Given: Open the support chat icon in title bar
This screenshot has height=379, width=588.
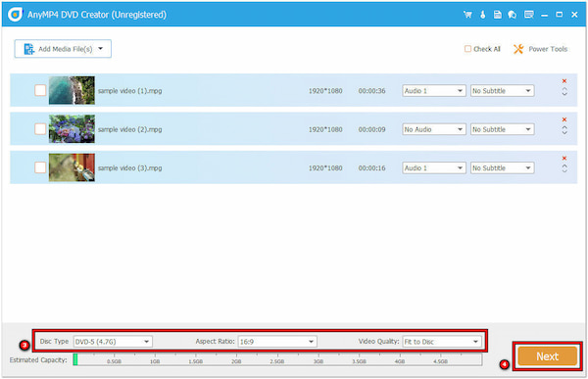Looking at the screenshot, I should [513, 15].
